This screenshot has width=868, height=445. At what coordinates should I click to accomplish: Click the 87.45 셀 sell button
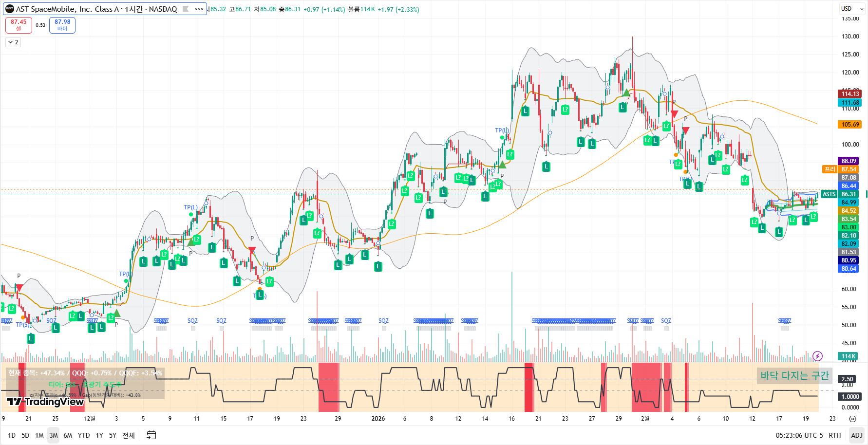19,25
